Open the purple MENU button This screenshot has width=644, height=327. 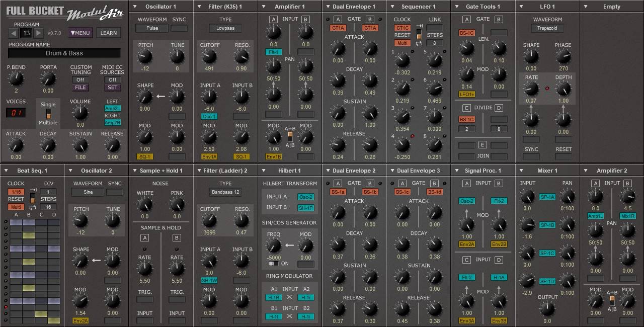pos(80,33)
